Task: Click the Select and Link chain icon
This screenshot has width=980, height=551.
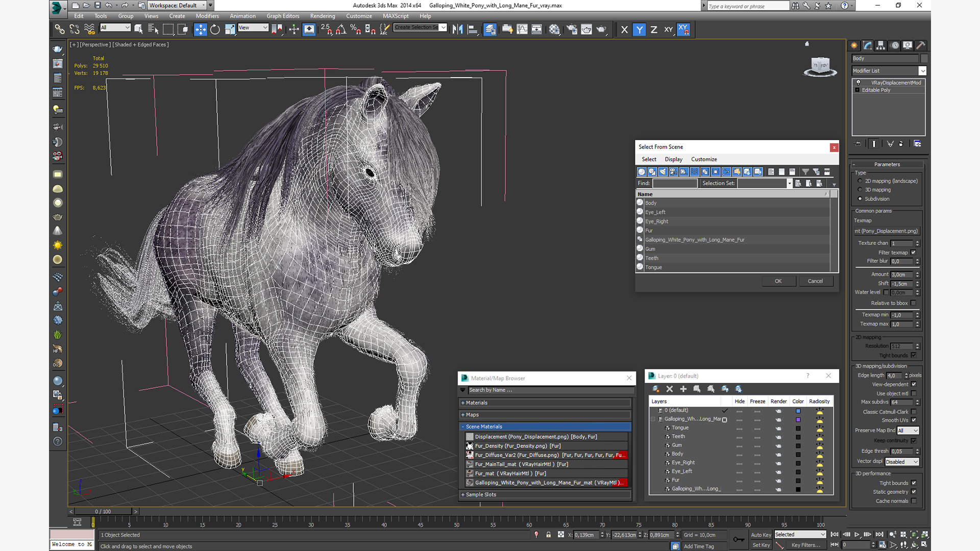Action: coord(60,30)
